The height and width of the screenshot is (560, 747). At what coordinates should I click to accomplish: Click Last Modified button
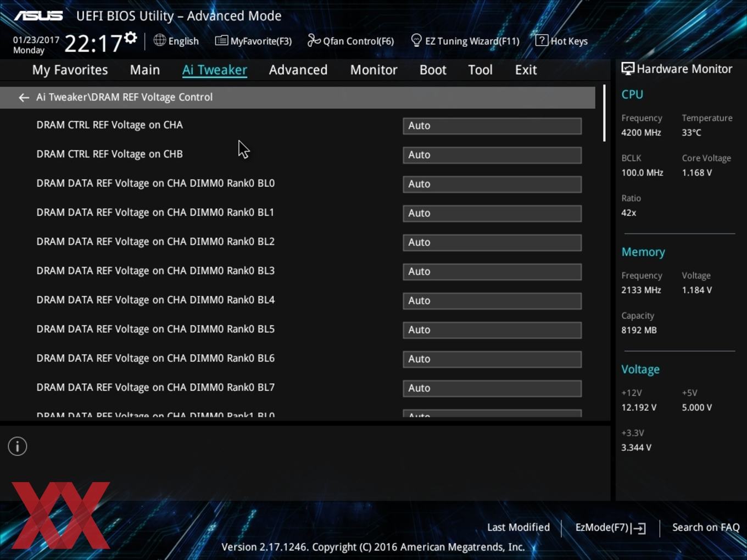(x=519, y=527)
